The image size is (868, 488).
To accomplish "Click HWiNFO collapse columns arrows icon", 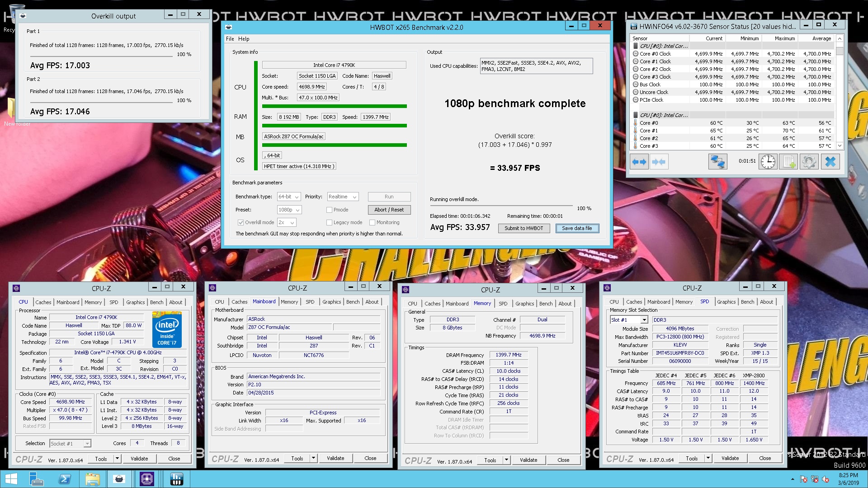I will 659,162.
